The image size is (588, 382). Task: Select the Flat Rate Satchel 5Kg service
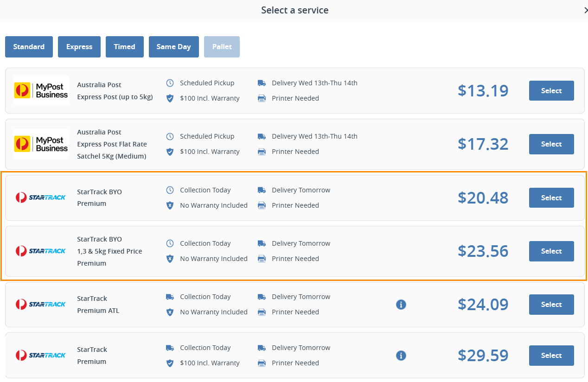[551, 144]
